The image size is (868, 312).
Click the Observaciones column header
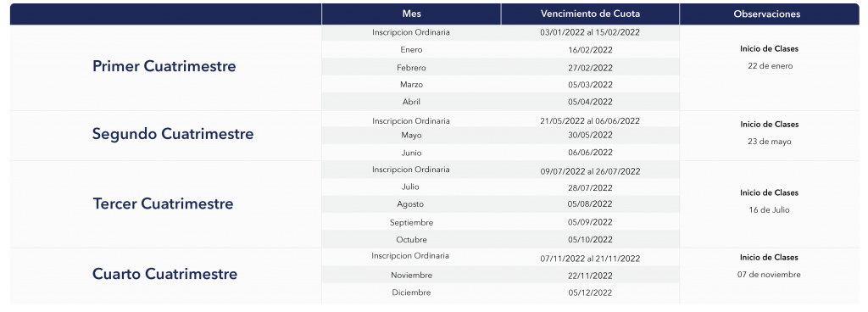(x=769, y=14)
